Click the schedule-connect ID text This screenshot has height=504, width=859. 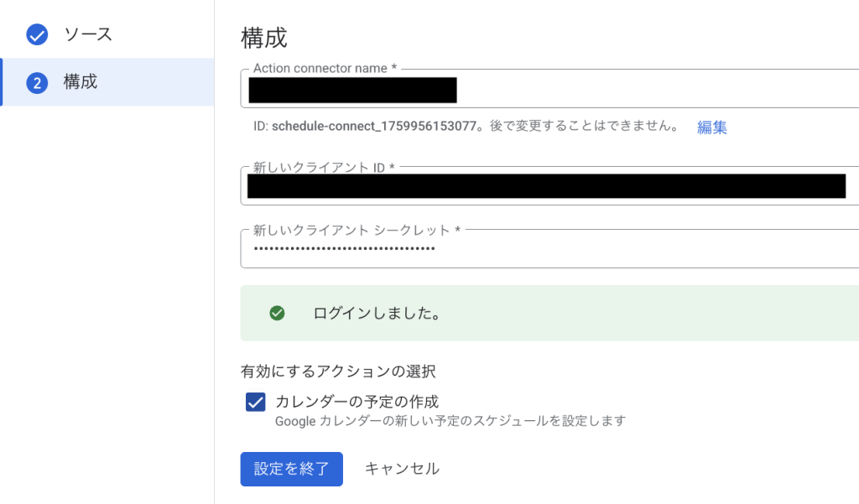[372, 127]
